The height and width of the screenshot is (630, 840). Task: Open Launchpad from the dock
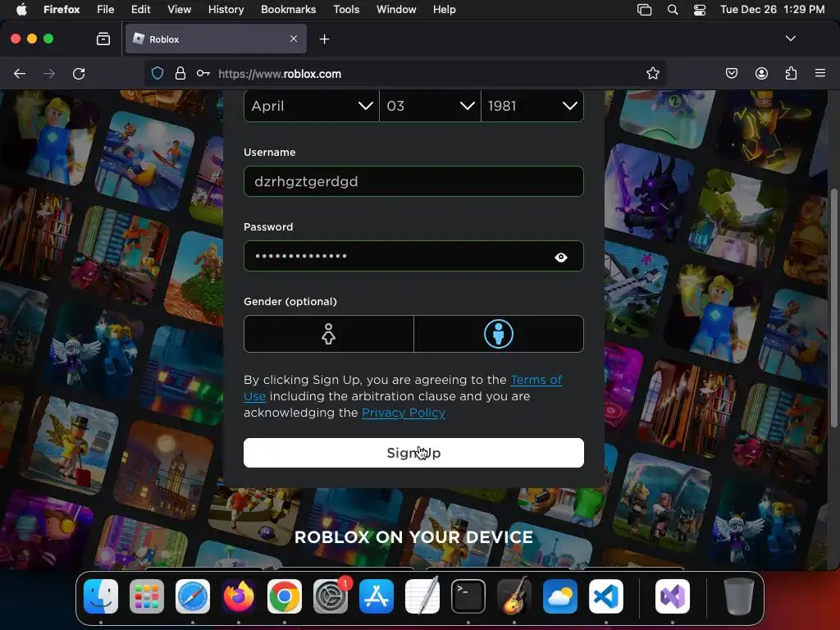(147, 596)
